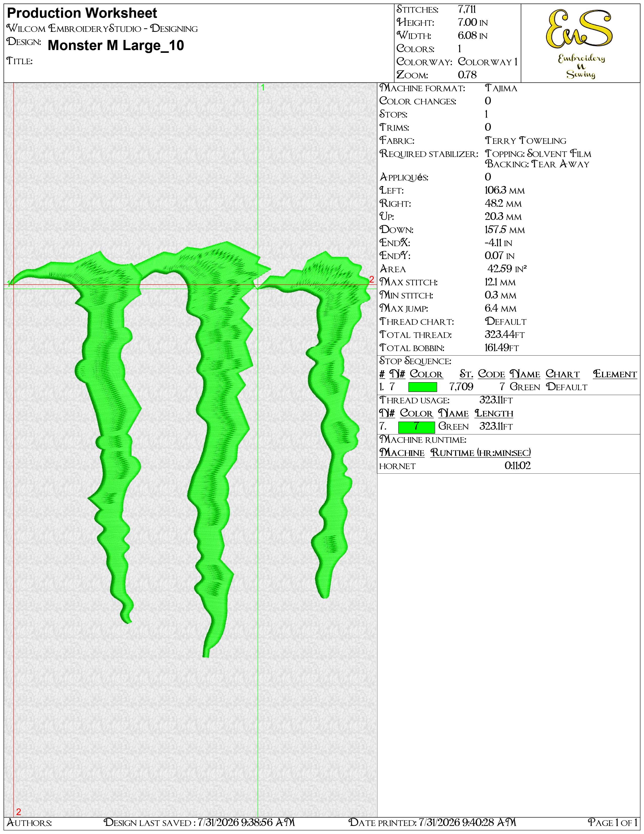This screenshot has width=644, height=834.
Task: Select the Total thread value "323.44ft"
Action: coord(505,335)
